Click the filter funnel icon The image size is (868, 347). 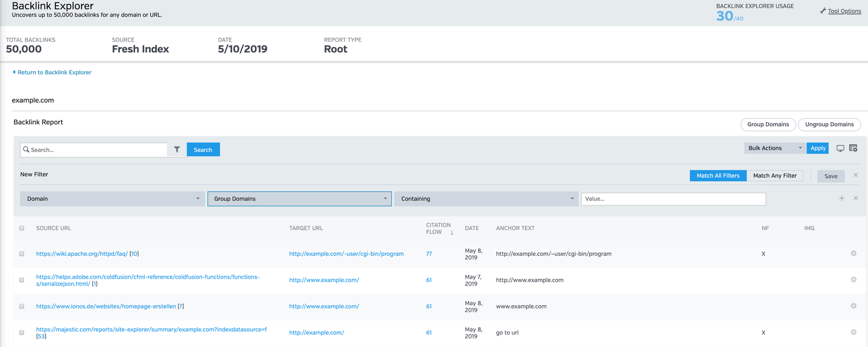click(177, 149)
